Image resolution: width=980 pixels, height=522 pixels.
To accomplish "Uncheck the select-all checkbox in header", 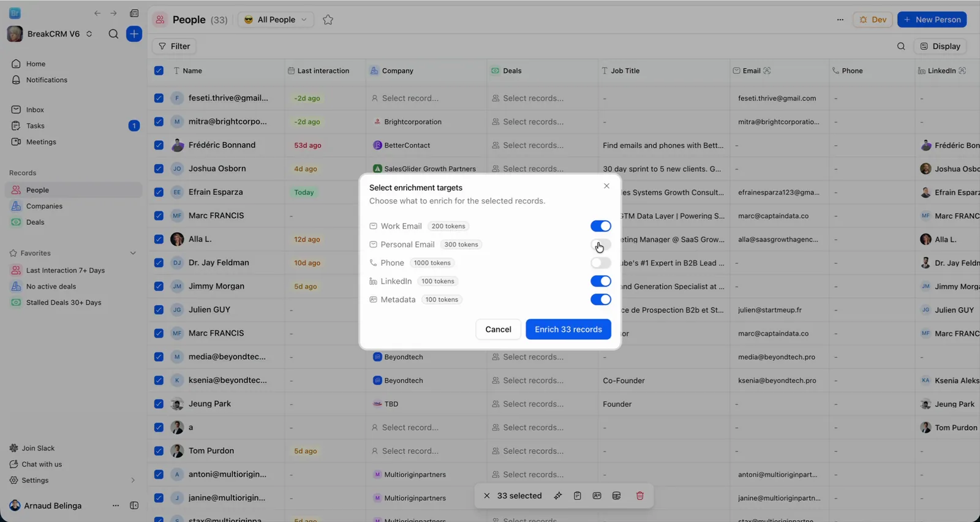I will (x=159, y=71).
